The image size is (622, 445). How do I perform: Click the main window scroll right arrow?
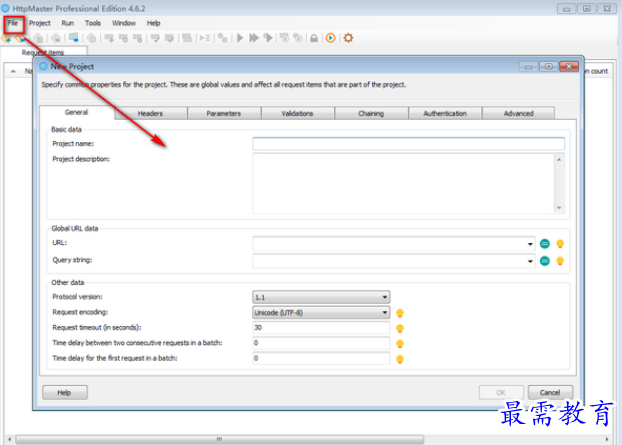[x=607, y=439]
